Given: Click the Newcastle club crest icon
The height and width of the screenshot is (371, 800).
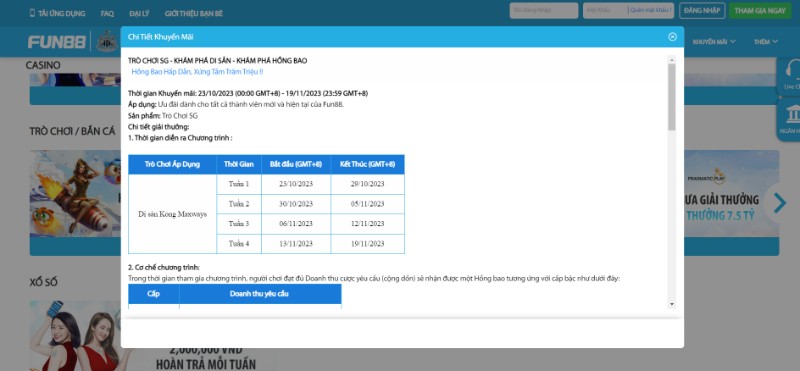Looking at the screenshot, I should pyautogui.click(x=107, y=42).
